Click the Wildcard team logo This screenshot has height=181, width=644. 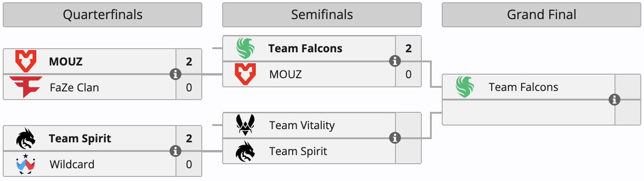[x=26, y=164]
